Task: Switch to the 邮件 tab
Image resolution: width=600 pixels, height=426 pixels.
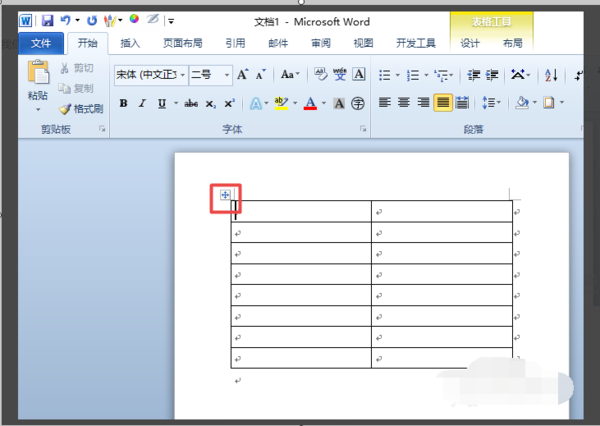Action: pyautogui.click(x=278, y=43)
